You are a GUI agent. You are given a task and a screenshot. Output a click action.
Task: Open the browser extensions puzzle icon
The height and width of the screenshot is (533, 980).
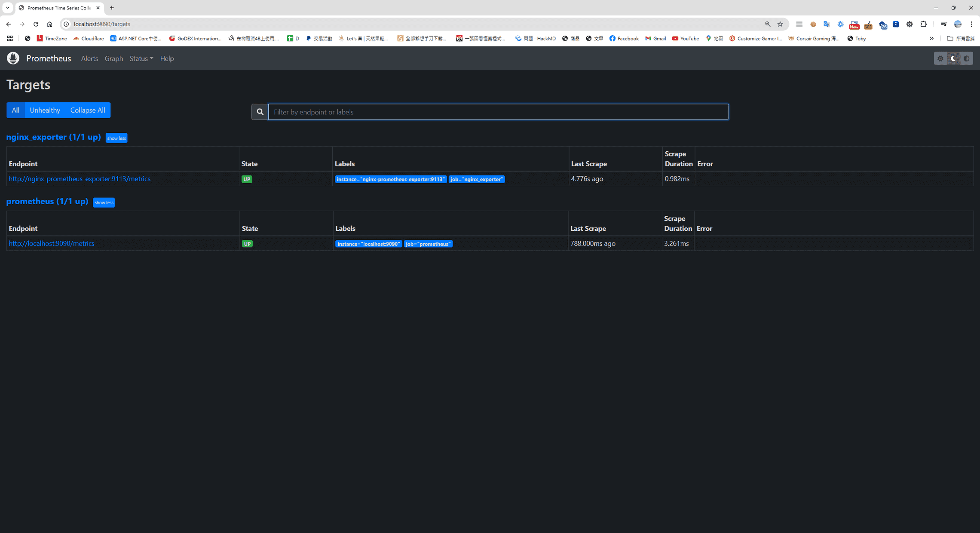coord(923,24)
